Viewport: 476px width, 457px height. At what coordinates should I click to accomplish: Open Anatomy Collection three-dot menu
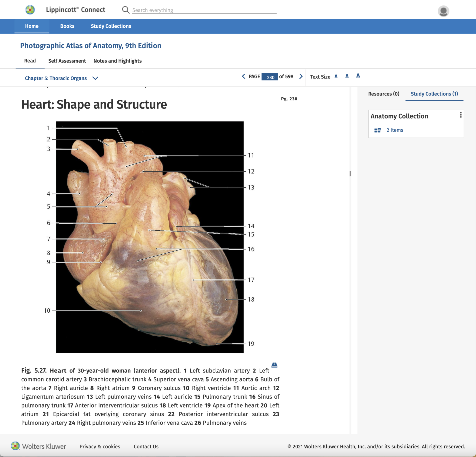(x=460, y=115)
